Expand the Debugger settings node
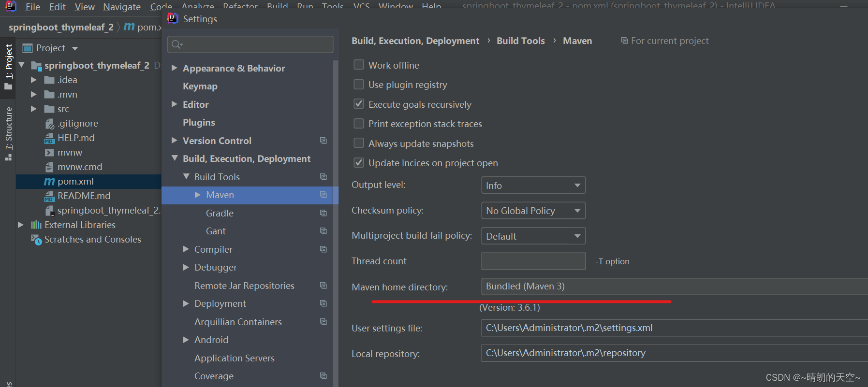The height and width of the screenshot is (387, 868). [x=186, y=267]
